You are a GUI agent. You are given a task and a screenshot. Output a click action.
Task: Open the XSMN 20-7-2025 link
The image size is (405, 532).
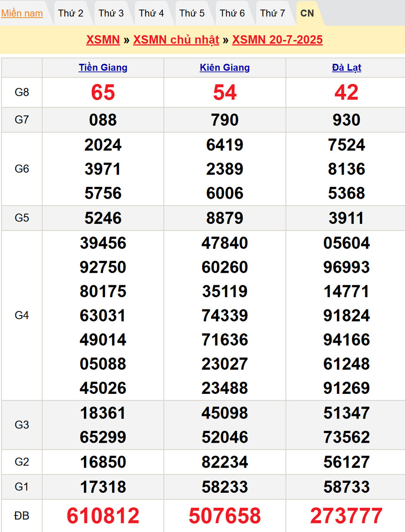(277, 40)
